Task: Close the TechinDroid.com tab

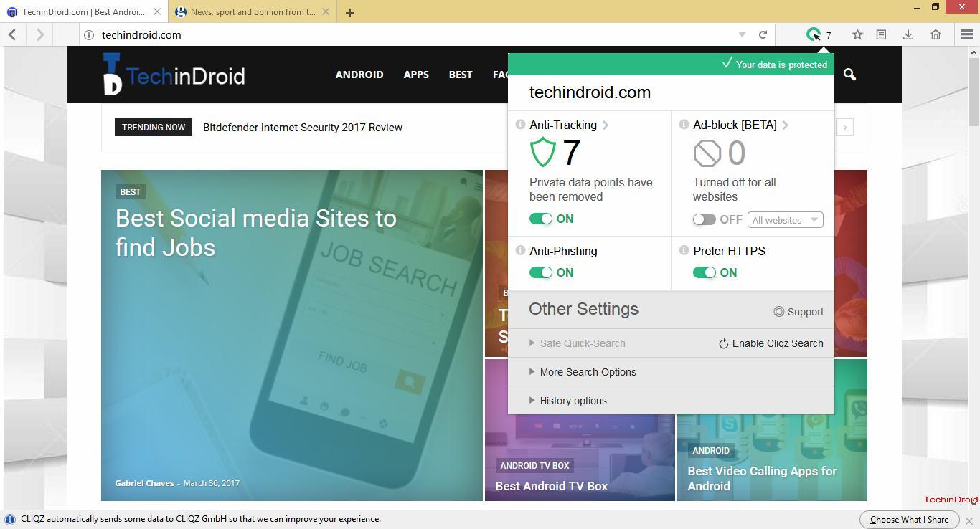Action: click(157, 12)
